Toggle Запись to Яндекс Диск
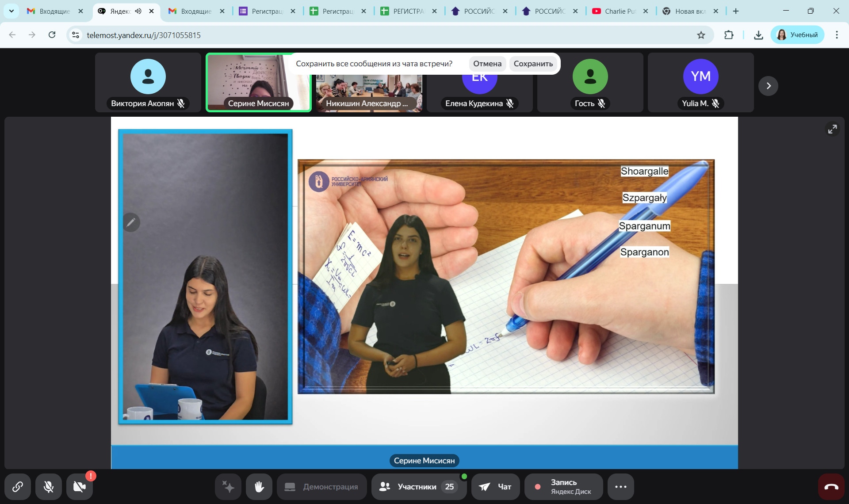This screenshot has width=849, height=504. tap(563, 487)
